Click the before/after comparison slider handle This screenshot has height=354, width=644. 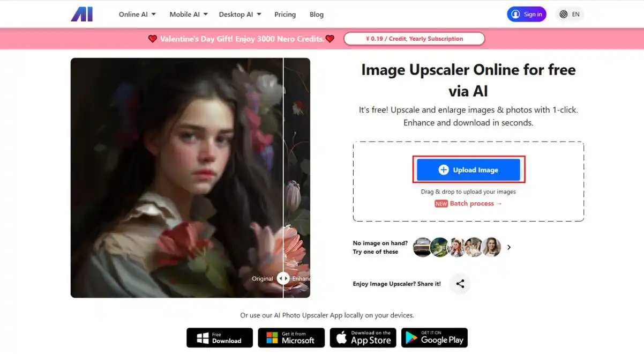pyautogui.click(x=283, y=278)
